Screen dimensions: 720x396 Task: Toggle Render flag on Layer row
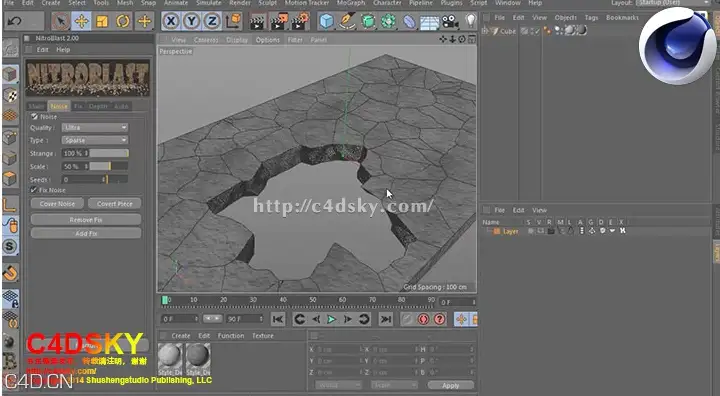[x=551, y=231]
